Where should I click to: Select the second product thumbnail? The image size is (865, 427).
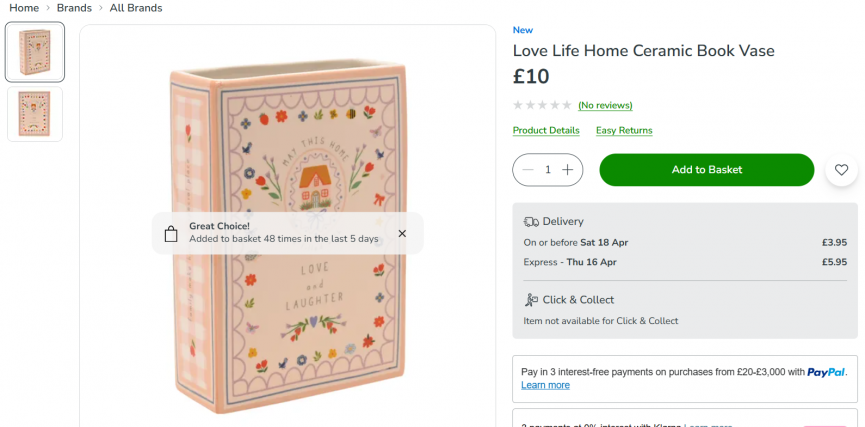(x=35, y=114)
